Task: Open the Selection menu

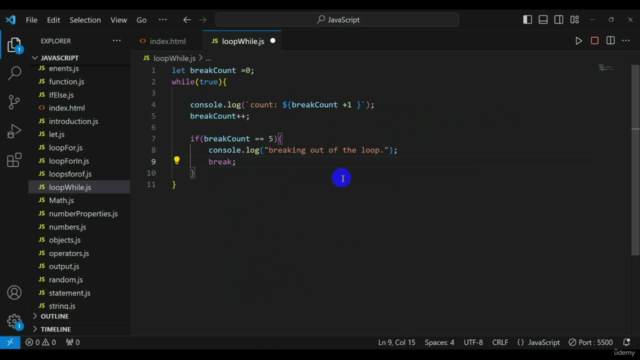Action: [x=85, y=20]
